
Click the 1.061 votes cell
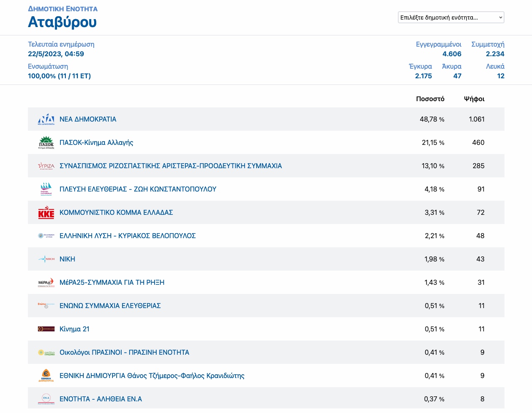tap(477, 119)
